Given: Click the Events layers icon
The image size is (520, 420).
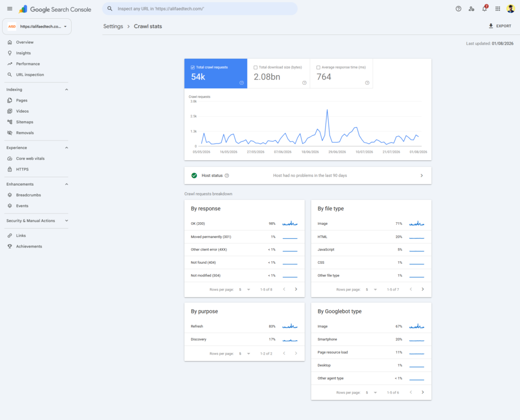Looking at the screenshot, I should (10, 206).
